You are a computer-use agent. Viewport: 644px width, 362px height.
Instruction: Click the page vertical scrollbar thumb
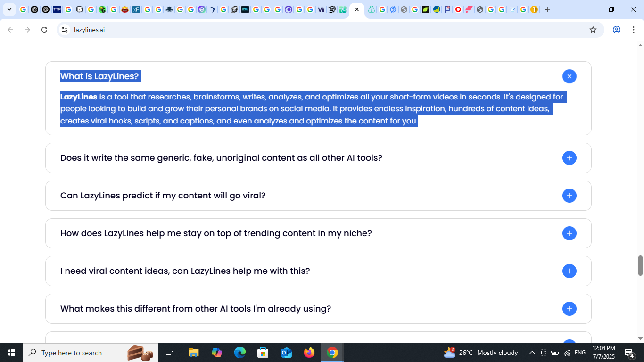click(640, 266)
